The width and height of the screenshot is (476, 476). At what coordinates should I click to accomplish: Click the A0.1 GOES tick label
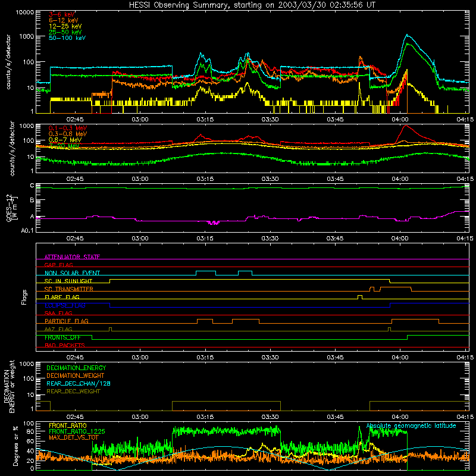27,230
